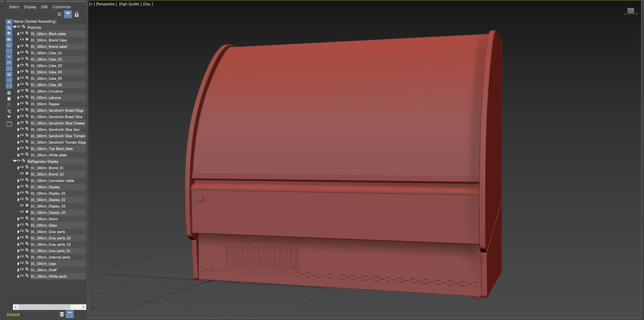Screen dimensions: 644x320
Task: Toggle visibility of 01_160cm_Doors
Action: 22,218
